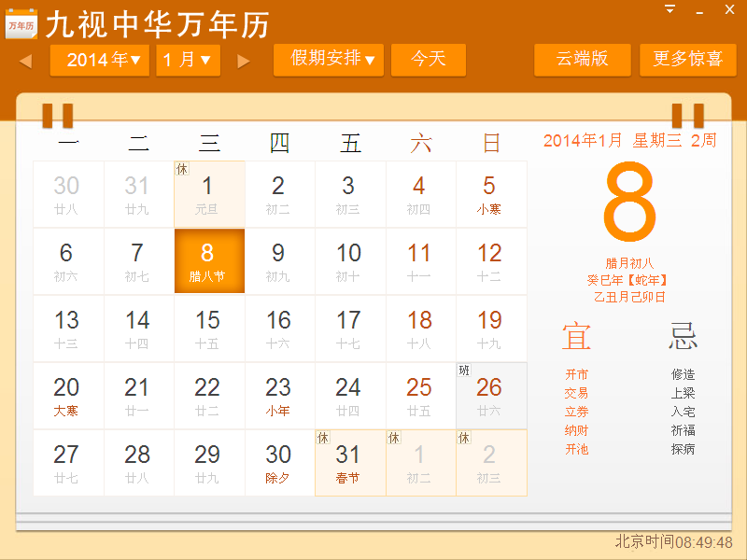Screen dimensions: 747x560
Task: Select January 24 廿四 date
Action: 350,396
